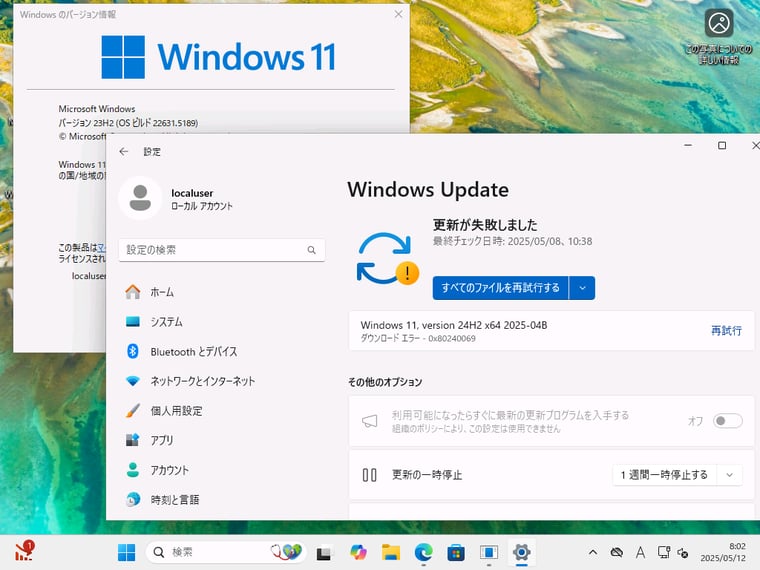This screenshot has width=760, height=570.
Task: Maximize the 設定 window
Action: point(722,145)
